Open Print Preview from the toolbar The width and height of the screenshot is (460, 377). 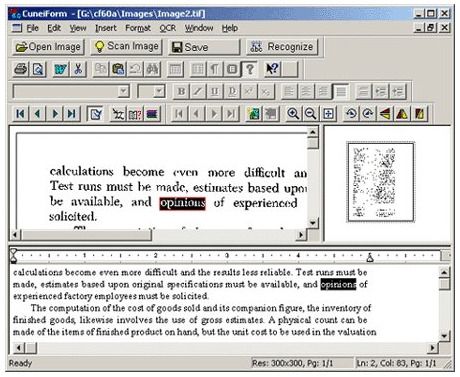[38, 69]
